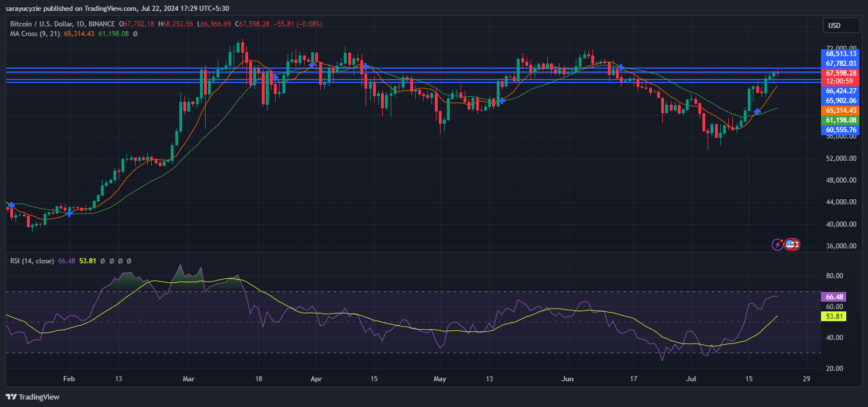Click the orange 65,314.43 value in MA legend
Image resolution: width=868 pixels, height=407 pixels.
(80, 34)
